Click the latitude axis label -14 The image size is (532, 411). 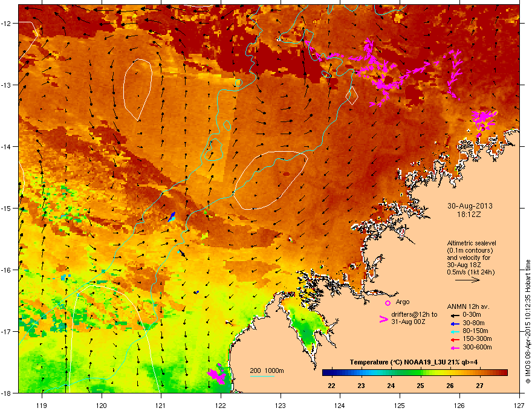[x=6, y=146]
